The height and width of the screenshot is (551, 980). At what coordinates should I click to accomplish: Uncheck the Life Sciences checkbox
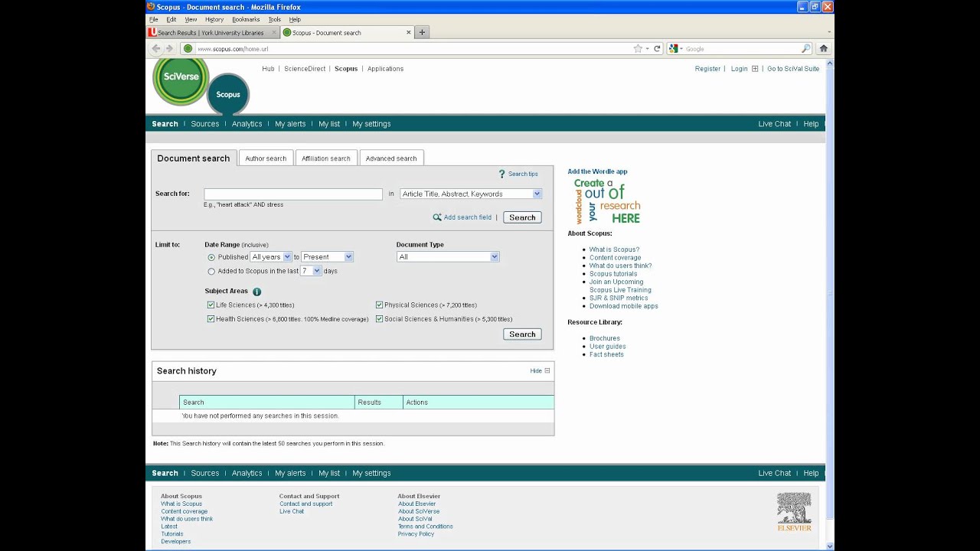pyautogui.click(x=211, y=305)
